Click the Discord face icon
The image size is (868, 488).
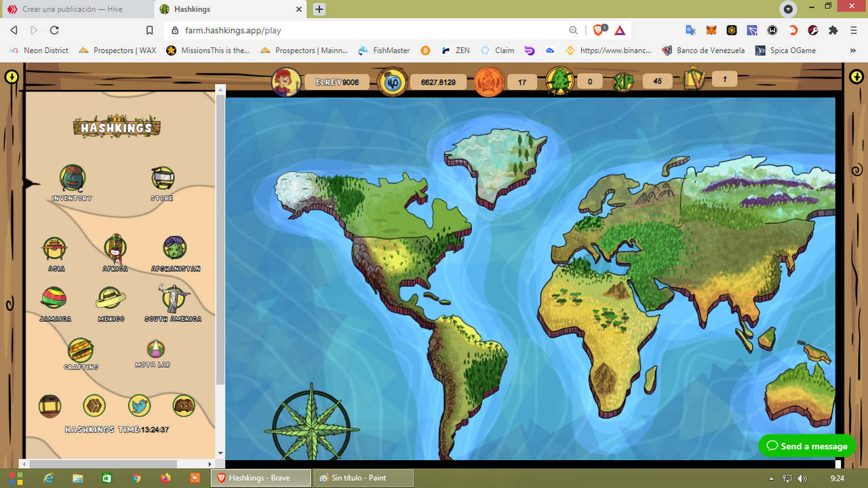pyautogui.click(x=184, y=405)
